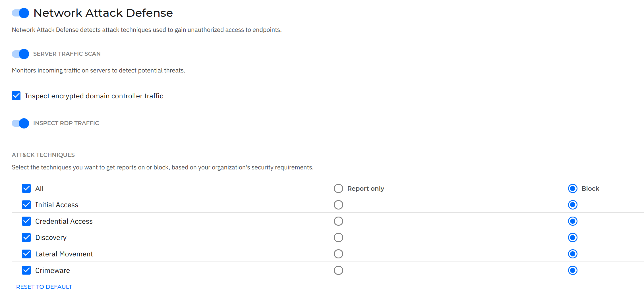
Task: Select Block radio for Discovery row
Action: coord(573,238)
